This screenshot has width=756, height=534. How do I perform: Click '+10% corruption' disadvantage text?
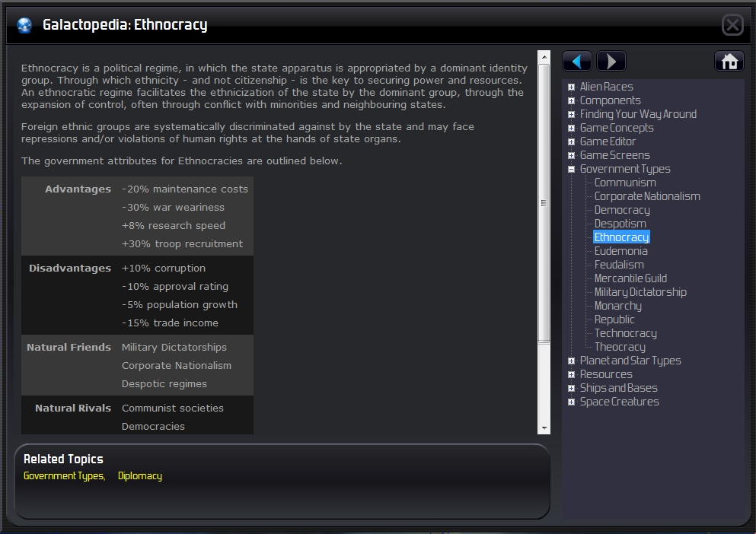[x=164, y=268]
